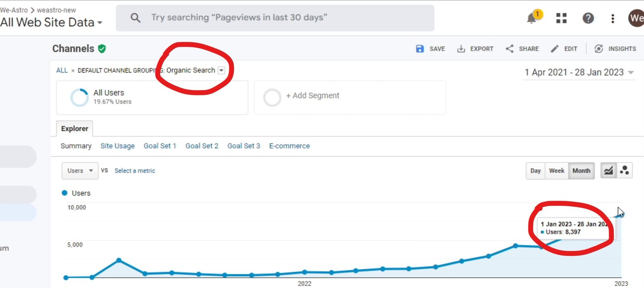
Task: Keep Month granularity selected
Action: (x=581, y=171)
